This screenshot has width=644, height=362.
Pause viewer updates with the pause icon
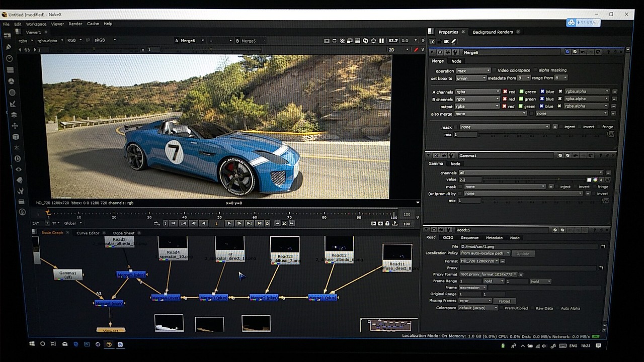tap(382, 41)
